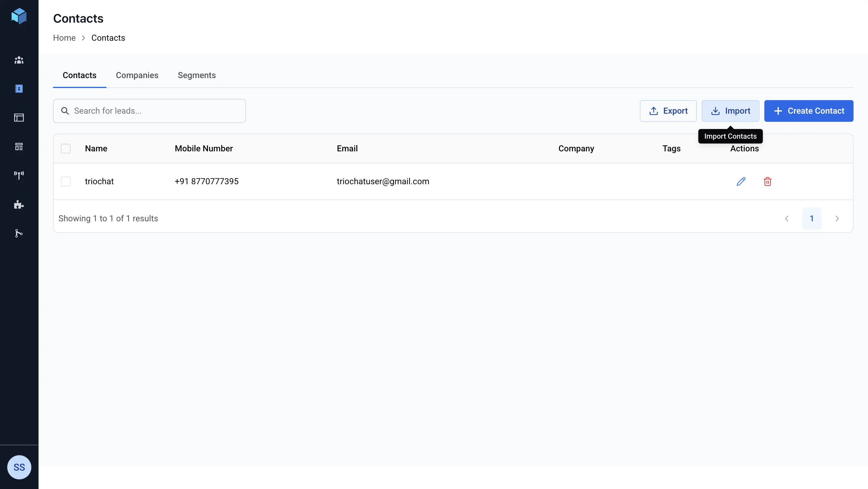Open the layout panel sidebar icon

pyautogui.click(x=19, y=118)
